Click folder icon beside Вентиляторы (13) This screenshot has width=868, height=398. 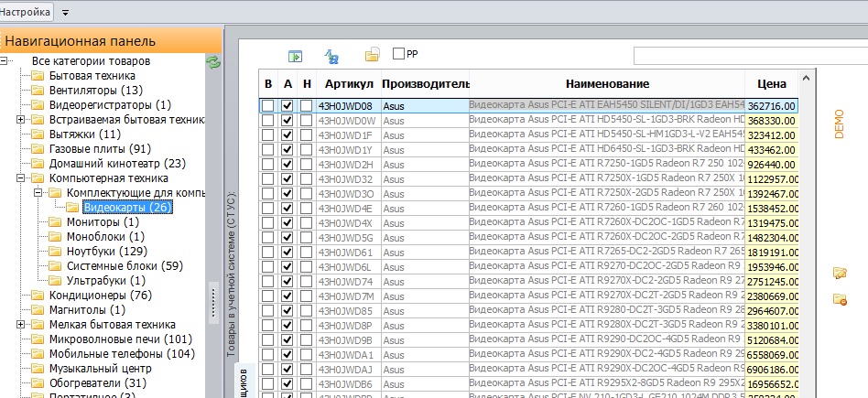38,91
